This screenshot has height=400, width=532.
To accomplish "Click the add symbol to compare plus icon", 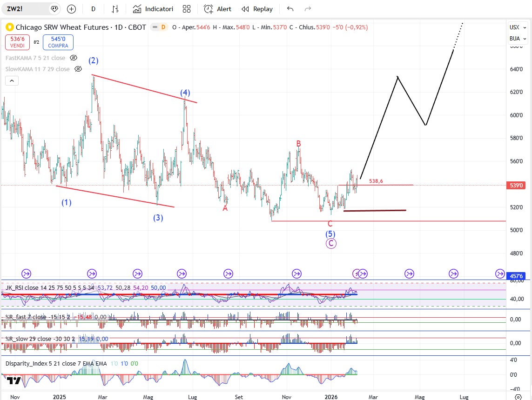I will [x=71, y=9].
